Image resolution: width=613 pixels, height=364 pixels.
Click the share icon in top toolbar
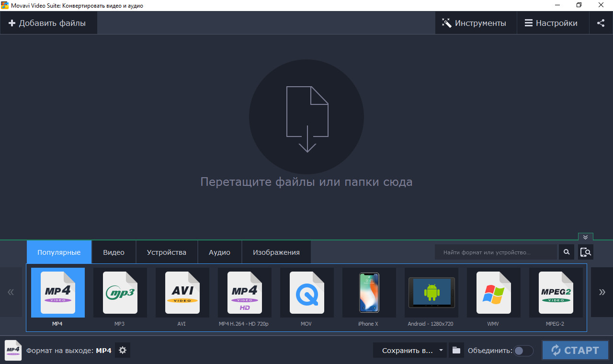tap(601, 23)
